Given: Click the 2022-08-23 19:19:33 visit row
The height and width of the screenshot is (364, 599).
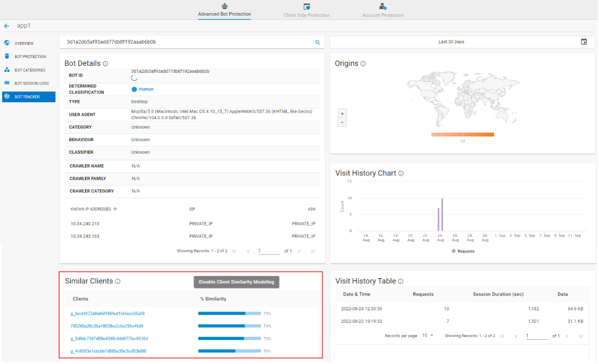Looking at the screenshot, I should (x=462, y=322).
